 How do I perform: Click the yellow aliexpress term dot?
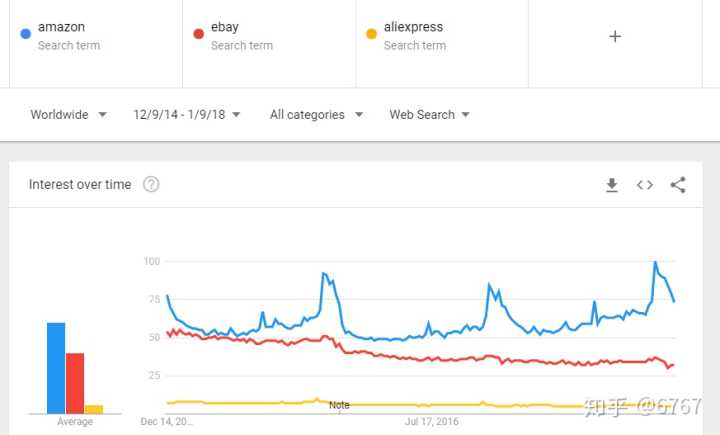371,34
